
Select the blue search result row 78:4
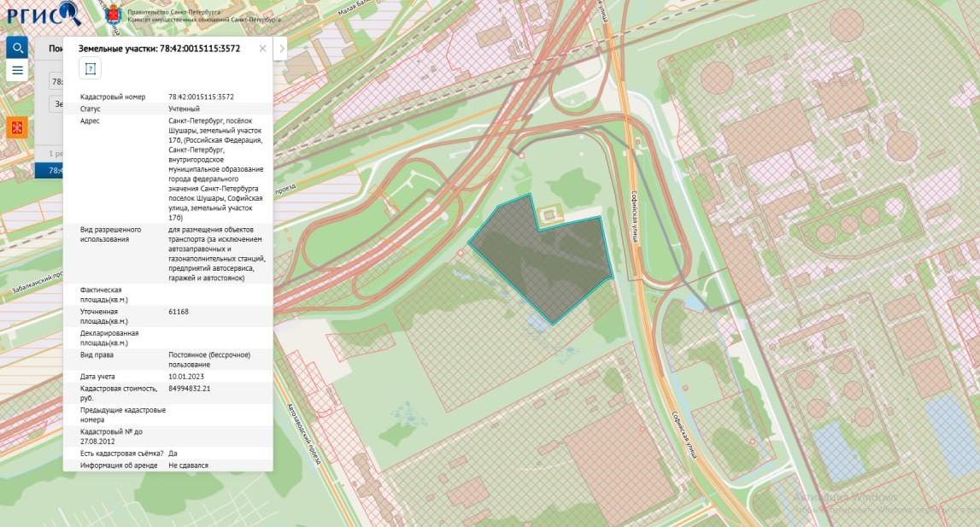49,170
